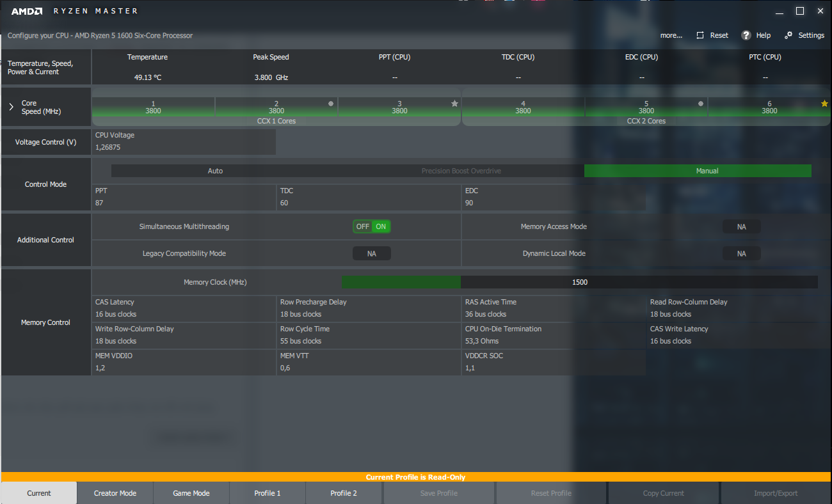Click the gray dot on core 2
The height and width of the screenshot is (504, 832).
click(331, 103)
